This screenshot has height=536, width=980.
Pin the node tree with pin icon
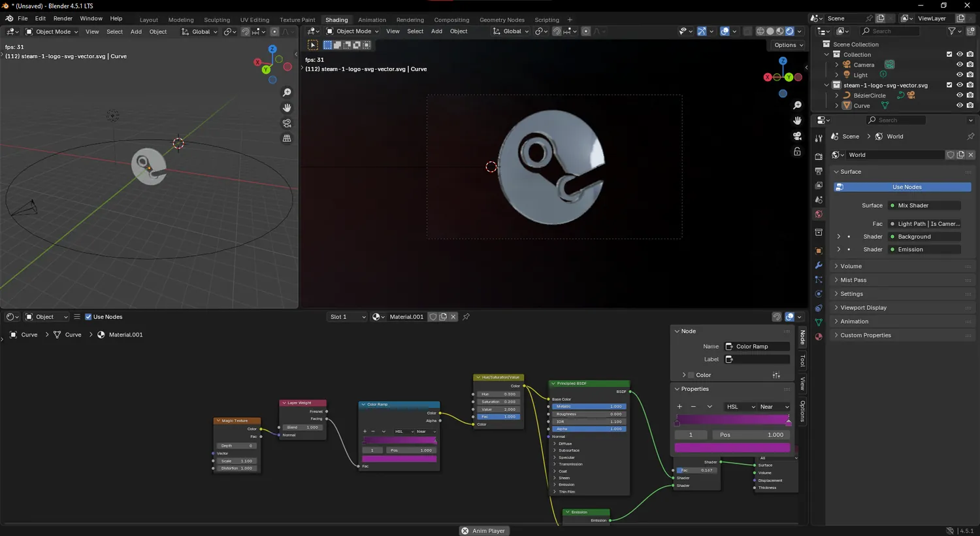466,317
